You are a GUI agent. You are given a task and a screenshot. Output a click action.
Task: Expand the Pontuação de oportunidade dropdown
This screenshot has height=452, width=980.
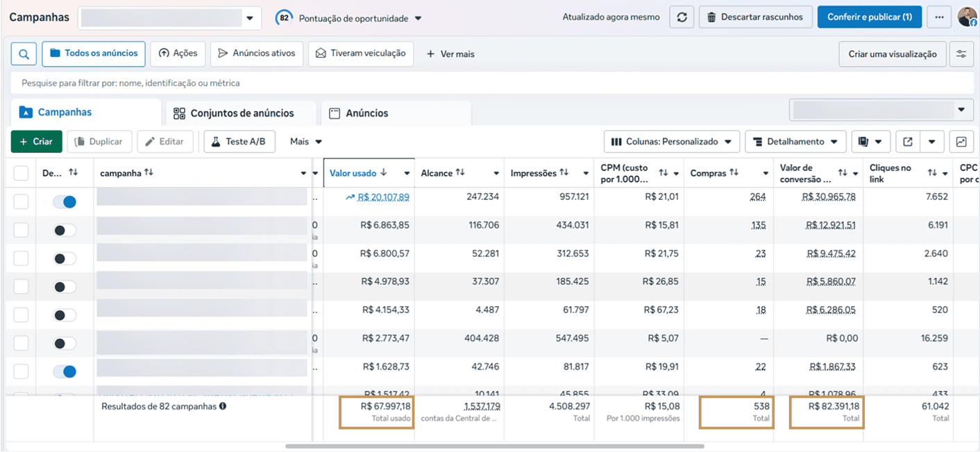349,18
